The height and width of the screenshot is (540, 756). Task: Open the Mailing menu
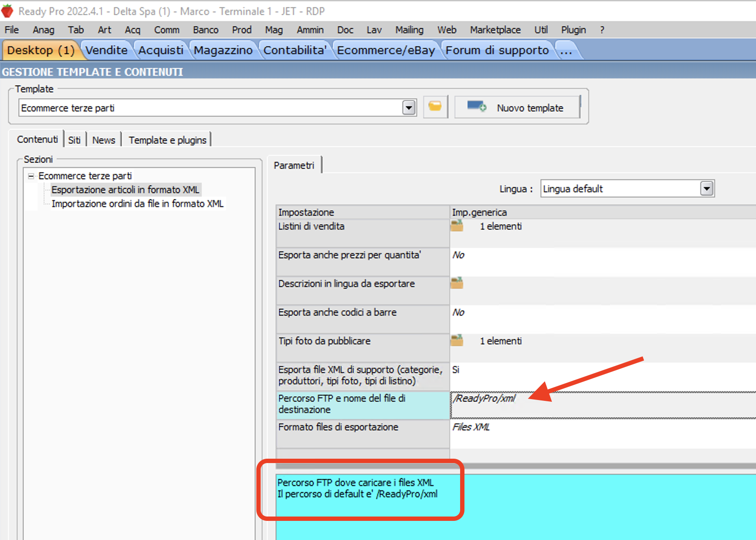pos(409,30)
